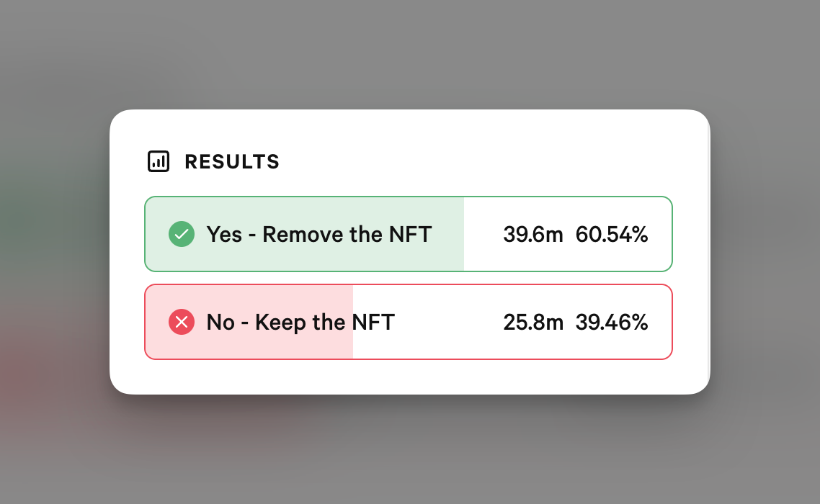Select the "Yes - Remove the NFT" label
This screenshot has height=504, width=820.
319,234
